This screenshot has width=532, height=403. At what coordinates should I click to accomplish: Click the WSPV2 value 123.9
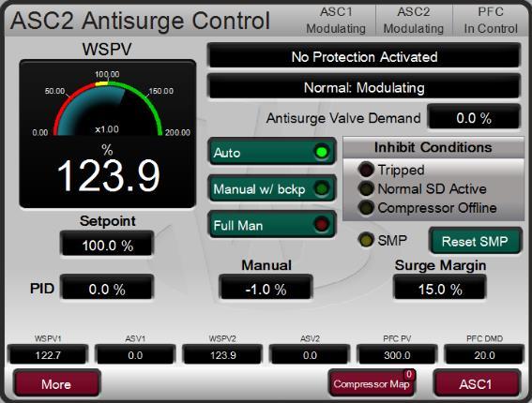pyautogui.click(x=222, y=355)
